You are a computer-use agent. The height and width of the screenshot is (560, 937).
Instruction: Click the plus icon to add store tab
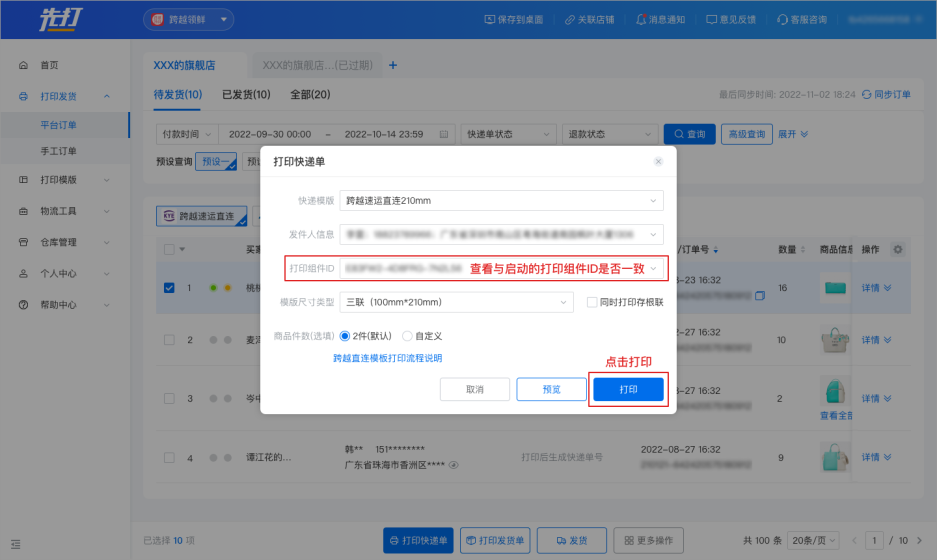pos(393,65)
